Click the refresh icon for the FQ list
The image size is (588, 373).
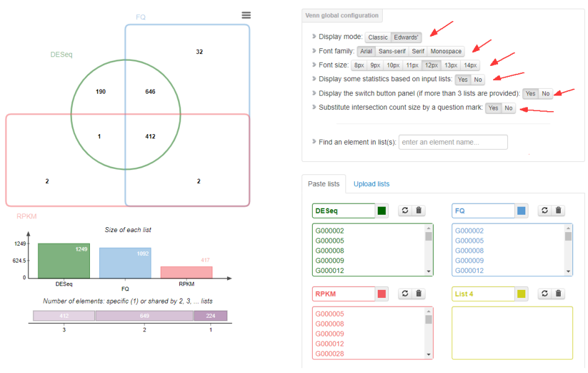tap(545, 211)
